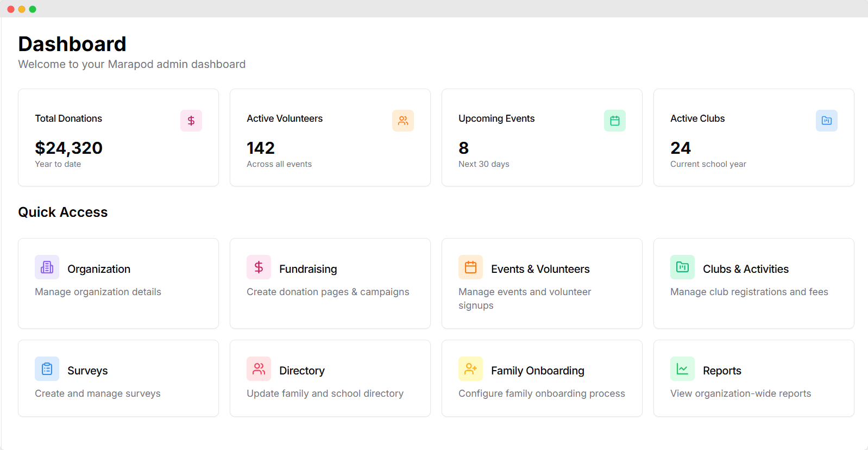868x450 pixels.
Task: Click "Next 30 days" caption
Action: click(x=484, y=164)
